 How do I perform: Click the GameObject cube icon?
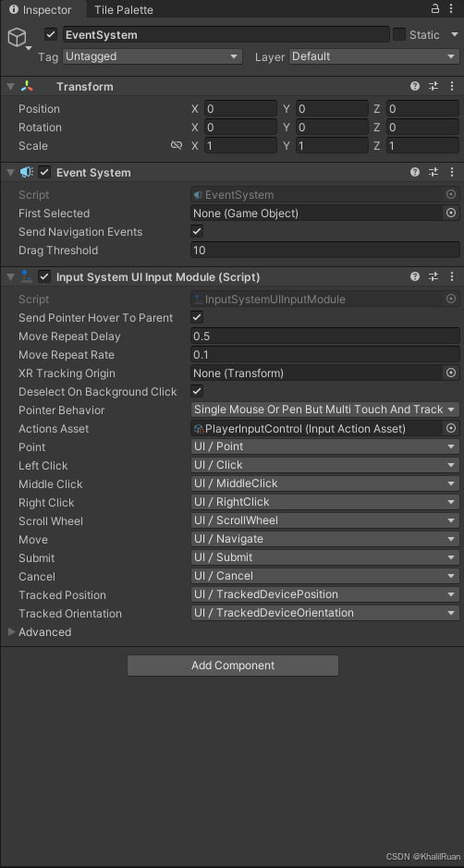18,38
